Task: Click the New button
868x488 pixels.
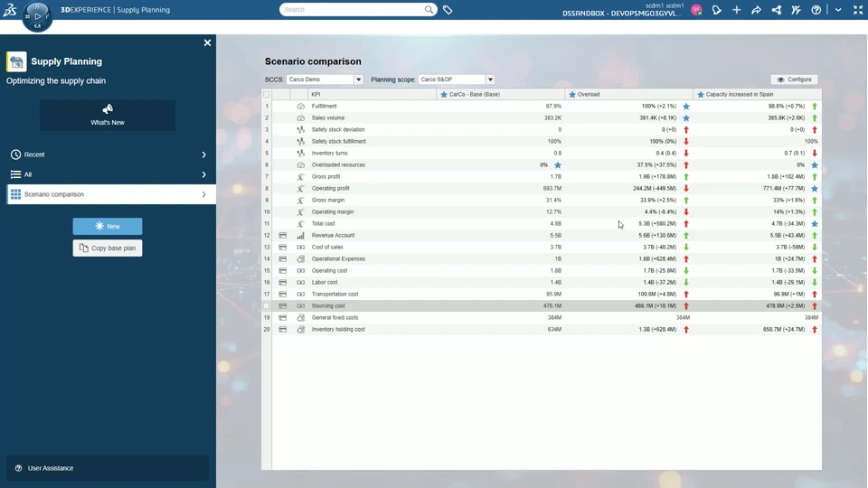Action: [x=108, y=226]
